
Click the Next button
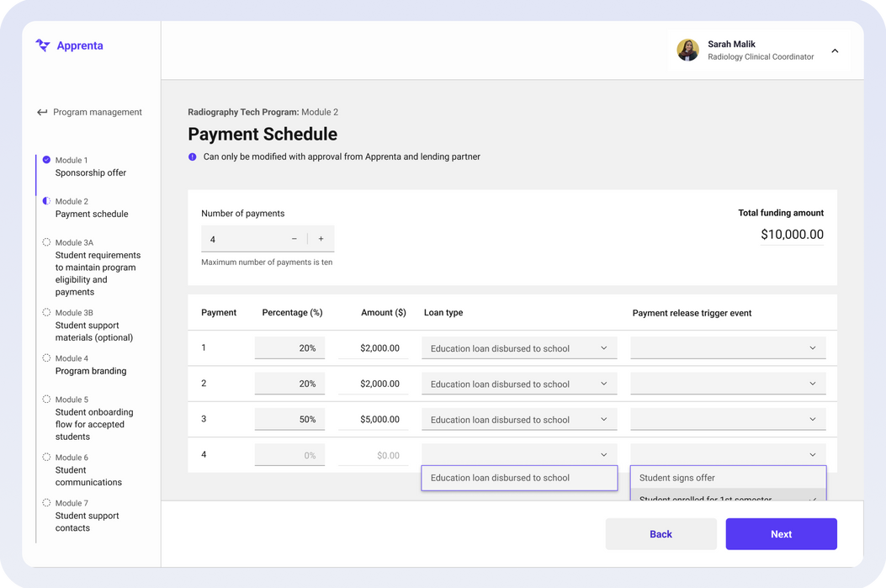pyautogui.click(x=781, y=534)
